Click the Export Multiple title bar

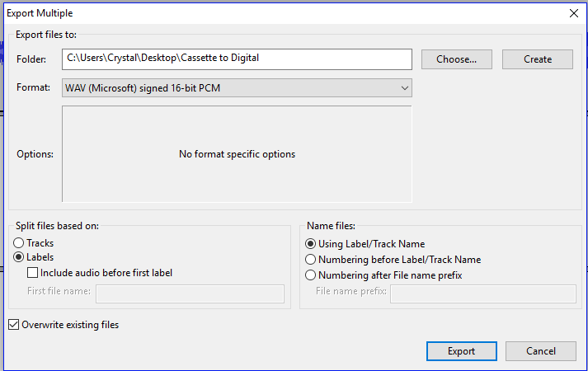pyautogui.click(x=285, y=13)
